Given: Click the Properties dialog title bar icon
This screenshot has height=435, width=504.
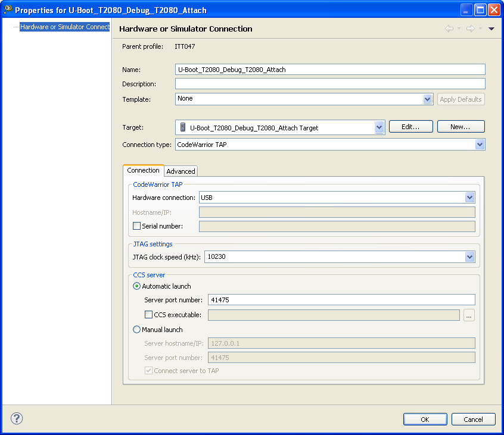Looking at the screenshot, I should pos(8,10).
